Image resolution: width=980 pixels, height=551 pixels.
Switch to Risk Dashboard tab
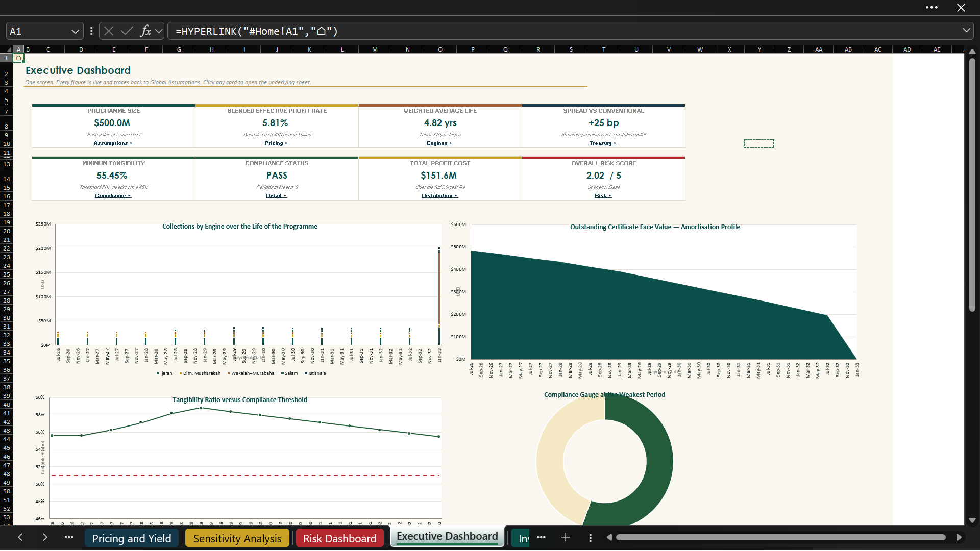point(339,539)
